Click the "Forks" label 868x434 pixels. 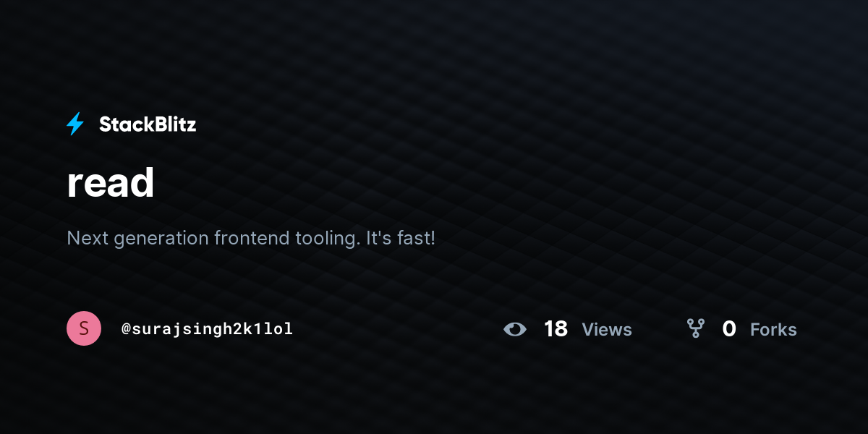pos(773,330)
